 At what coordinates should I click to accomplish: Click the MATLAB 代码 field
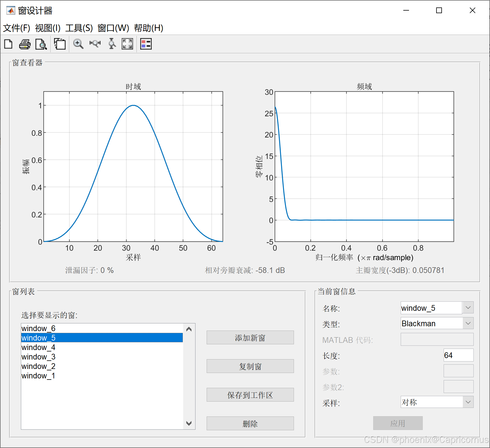437,339
